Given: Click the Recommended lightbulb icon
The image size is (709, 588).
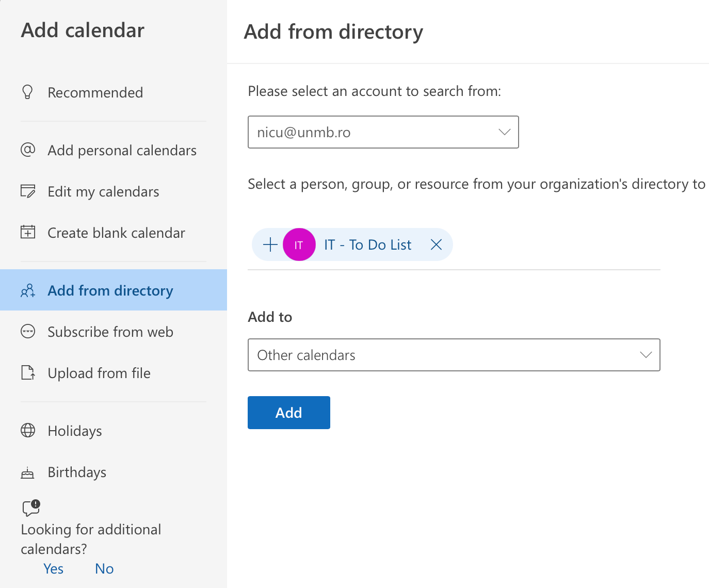Looking at the screenshot, I should point(28,92).
